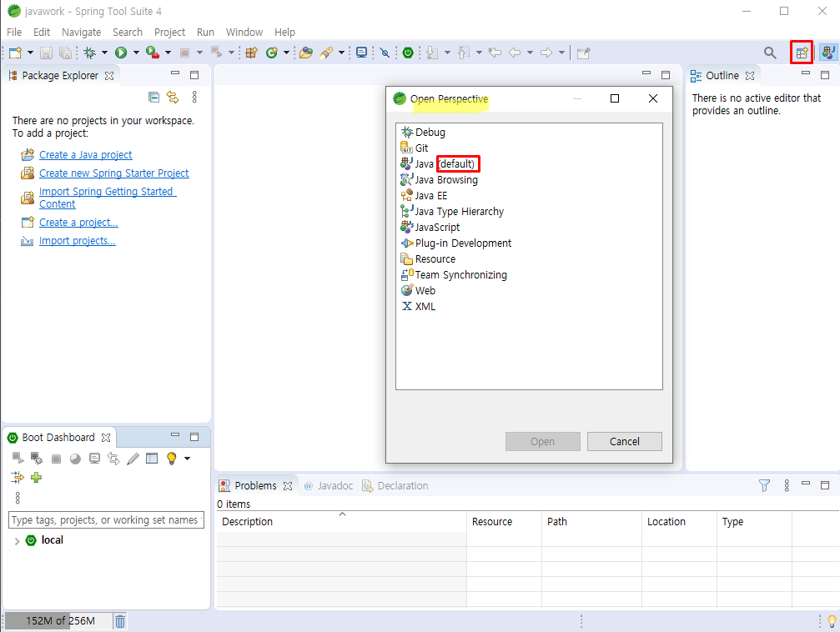Click the Boot Dashboard power icon in toolbar
This screenshot has height=632, width=840.
[x=408, y=53]
